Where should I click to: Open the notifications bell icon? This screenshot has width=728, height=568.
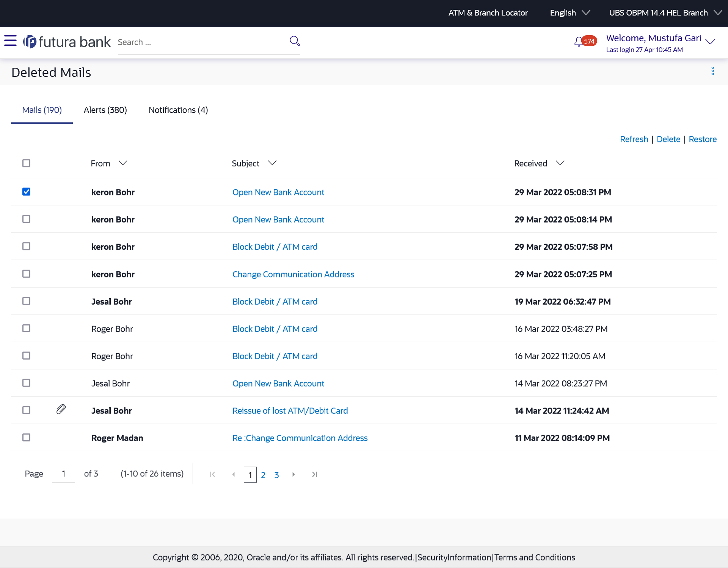click(578, 42)
